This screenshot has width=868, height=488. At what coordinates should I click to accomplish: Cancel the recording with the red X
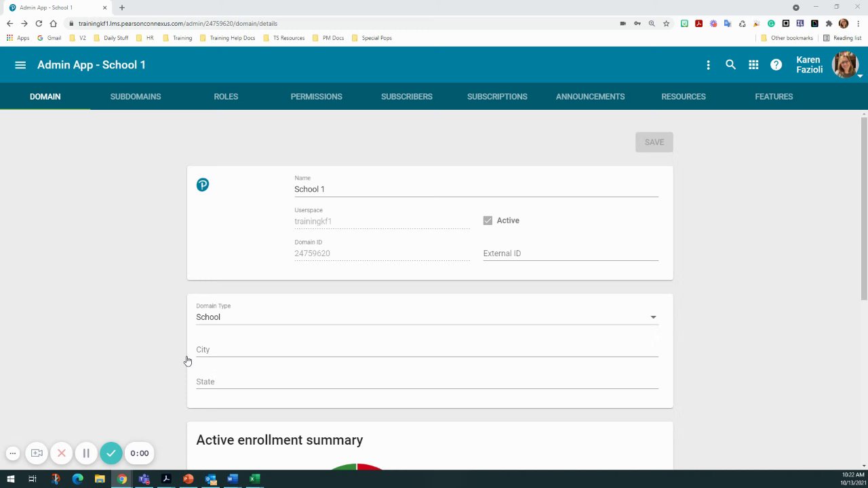(61, 453)
